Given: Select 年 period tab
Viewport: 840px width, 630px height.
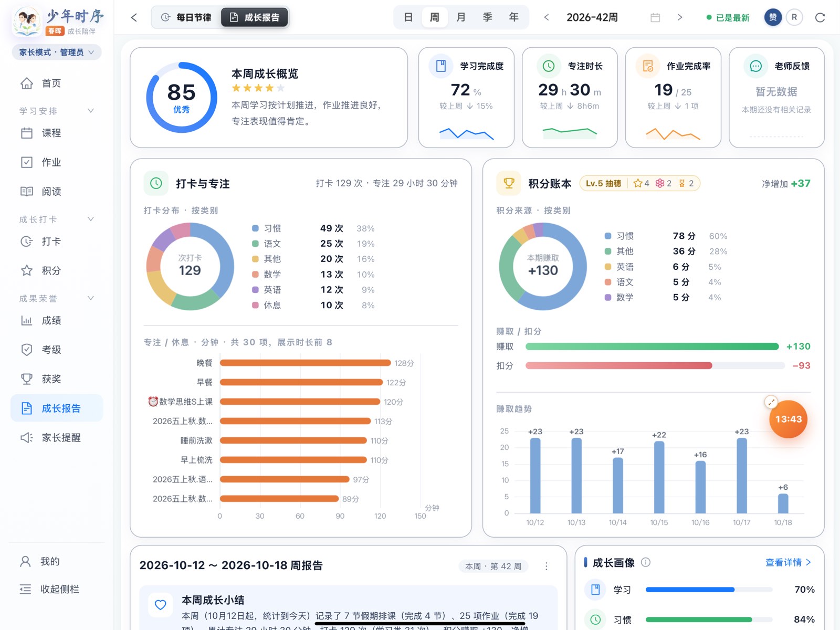Looking at the screenshot, I should 514,17.
